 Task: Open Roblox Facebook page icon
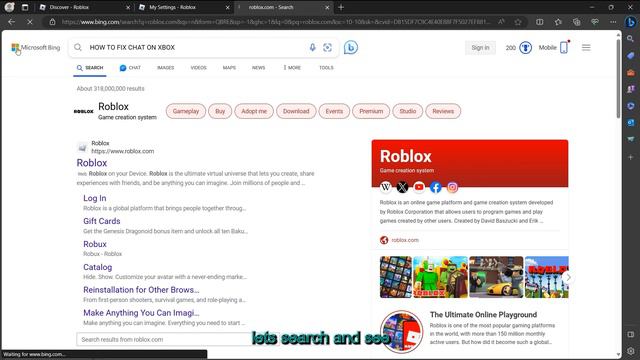coord(436,187)
